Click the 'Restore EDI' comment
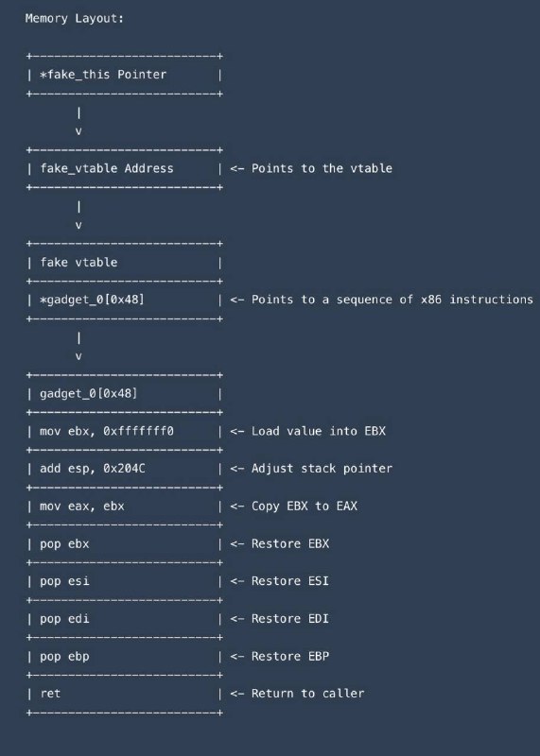The height and width of the screenshot is (756, 540). click(x=280, y=619)
